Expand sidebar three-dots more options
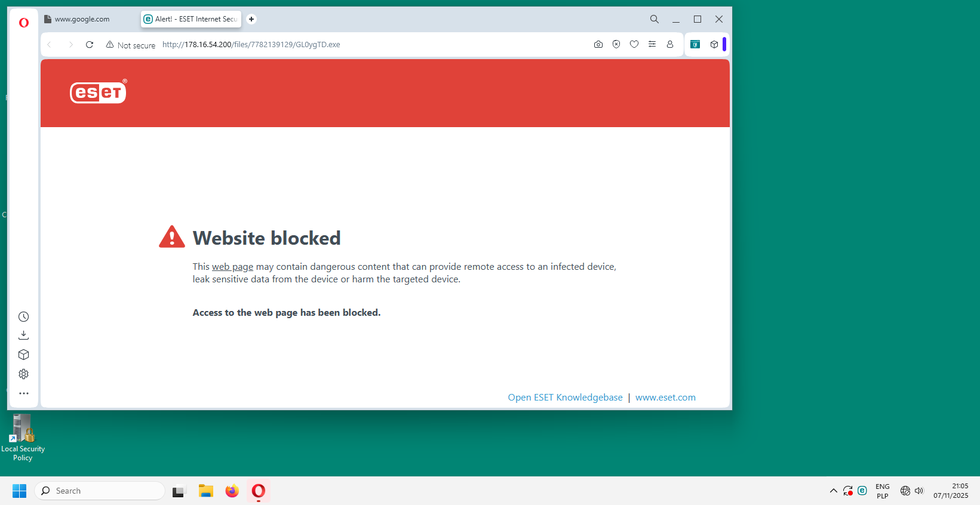 [x=24, y=393]
